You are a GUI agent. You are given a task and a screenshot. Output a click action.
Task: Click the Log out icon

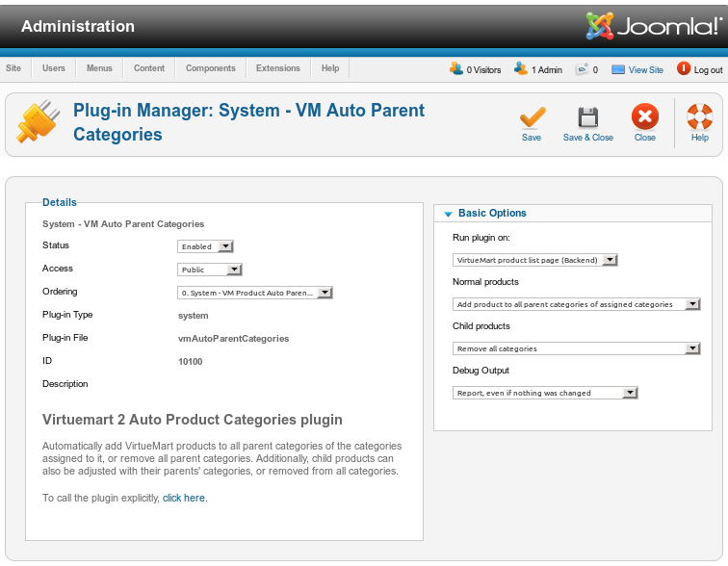pos(684,68)
